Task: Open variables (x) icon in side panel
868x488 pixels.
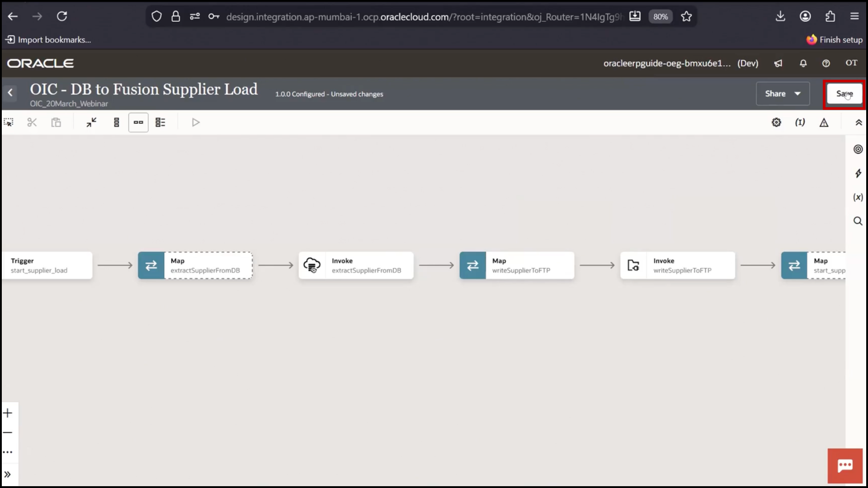Action: [858, 197]
